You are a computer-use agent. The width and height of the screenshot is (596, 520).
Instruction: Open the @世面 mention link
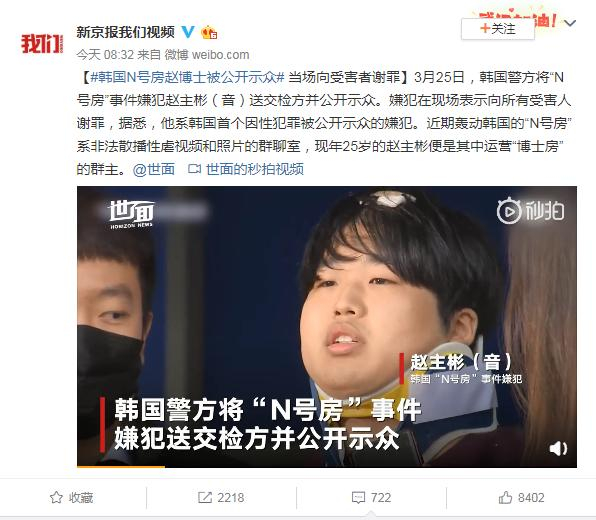tap(154, 169)
